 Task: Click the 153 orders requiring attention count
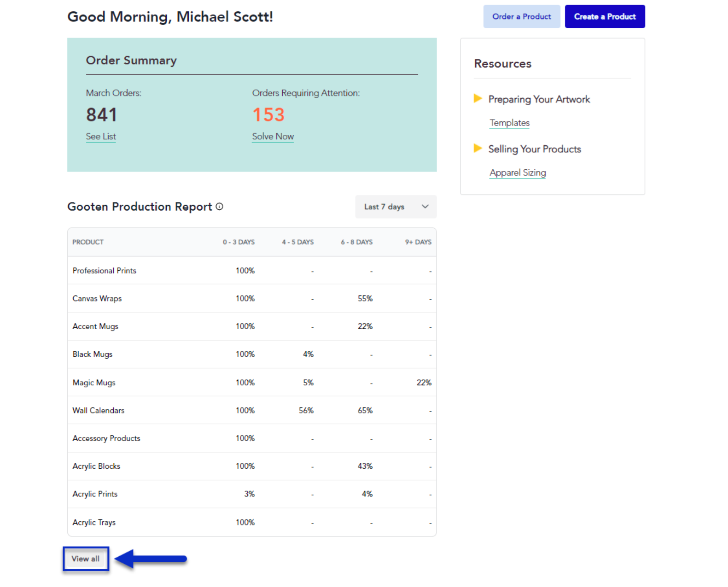pos(268,115)
